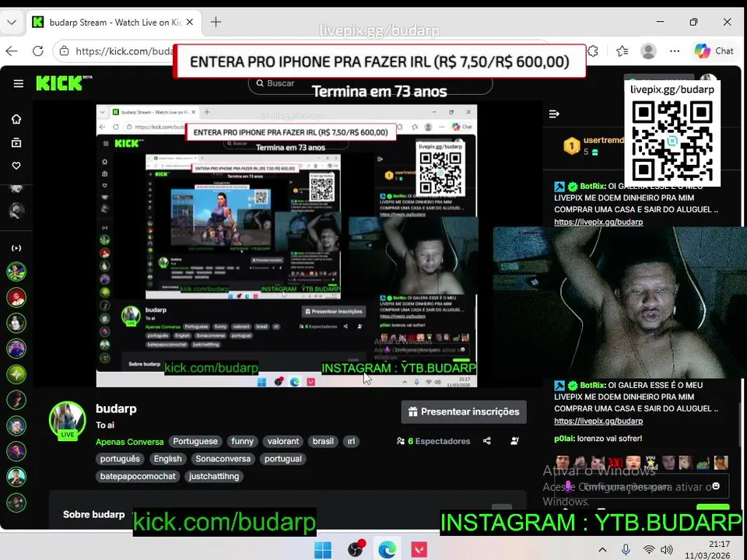Collapse the chat panel icon
747x560 pixels.
pyautogui.click(x=554, y=114)
